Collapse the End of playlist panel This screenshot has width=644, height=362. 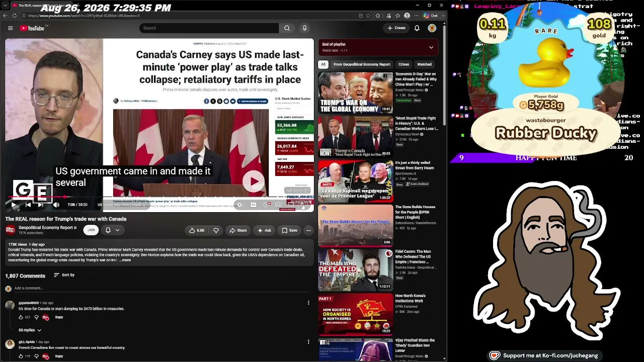431,47
